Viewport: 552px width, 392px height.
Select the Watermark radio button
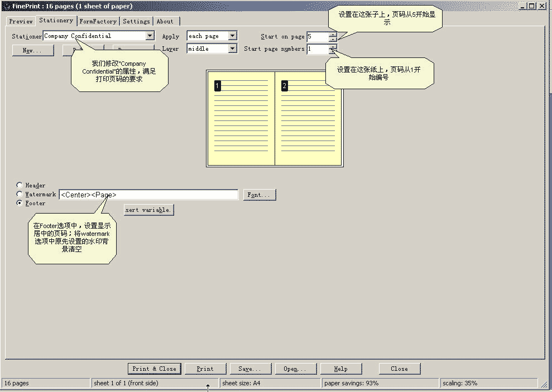[20, 194]
